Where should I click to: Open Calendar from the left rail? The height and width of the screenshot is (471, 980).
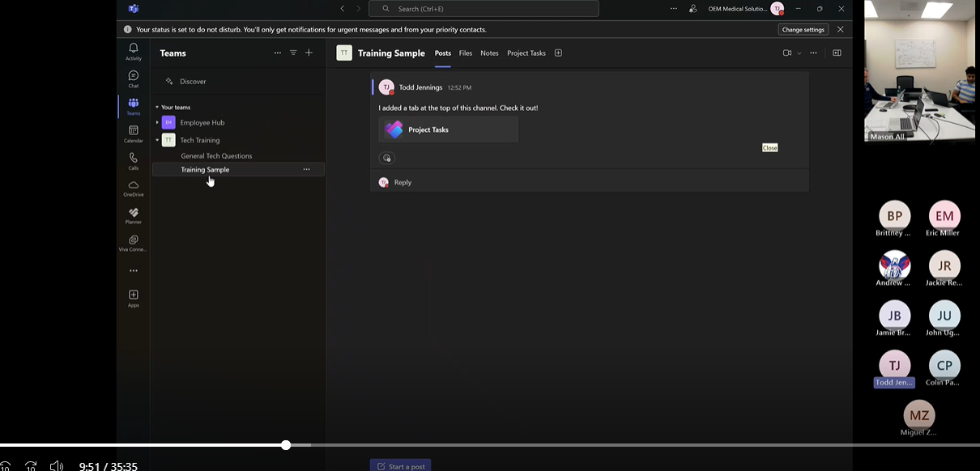(x=134, y=134)
